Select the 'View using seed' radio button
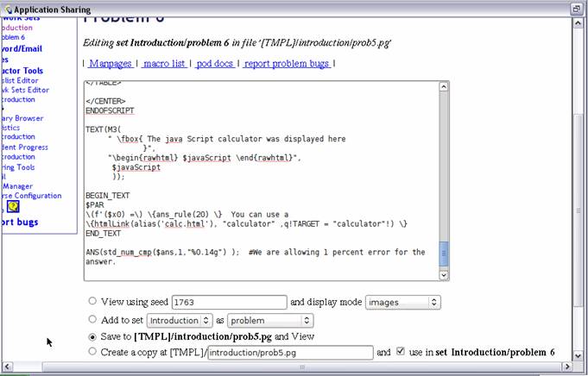The width and height of the screenshot is (588, 376). 92,302
